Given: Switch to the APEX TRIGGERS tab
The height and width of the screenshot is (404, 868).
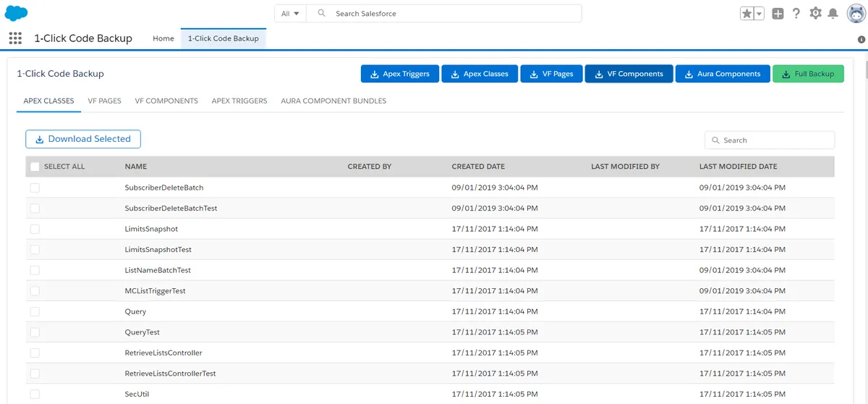Looking at the screenshot, I should [239, 101].
